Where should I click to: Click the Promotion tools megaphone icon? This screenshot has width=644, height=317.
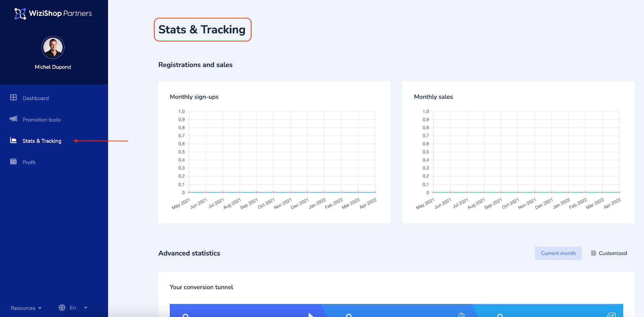coord(13,119)
